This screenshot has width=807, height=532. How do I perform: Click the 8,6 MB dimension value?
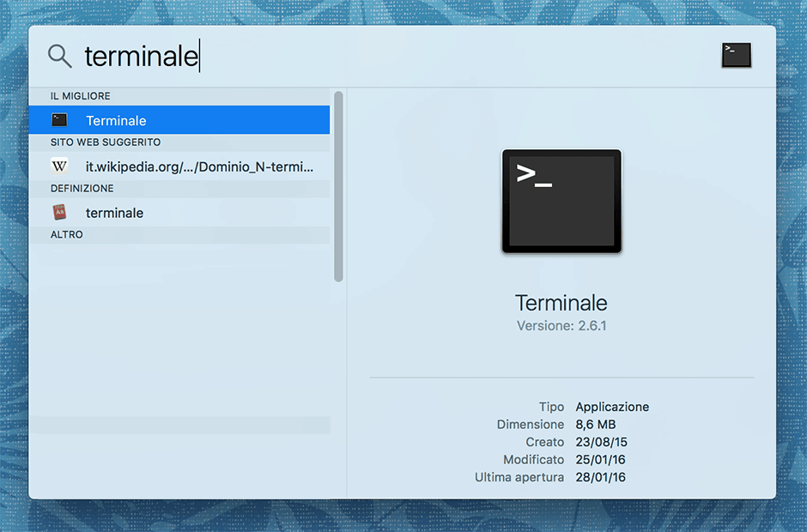(596, 425)
